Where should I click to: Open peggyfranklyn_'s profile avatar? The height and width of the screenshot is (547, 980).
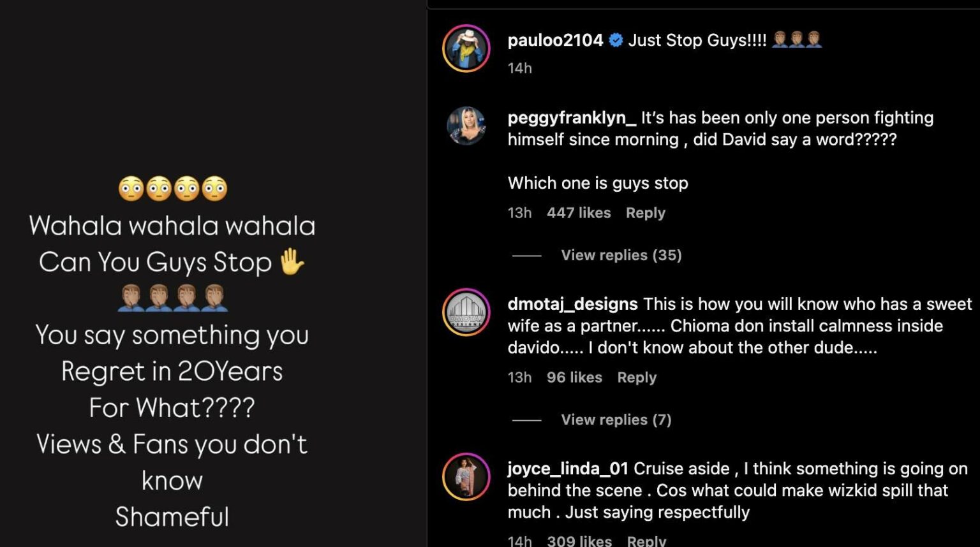coord(466,126)
